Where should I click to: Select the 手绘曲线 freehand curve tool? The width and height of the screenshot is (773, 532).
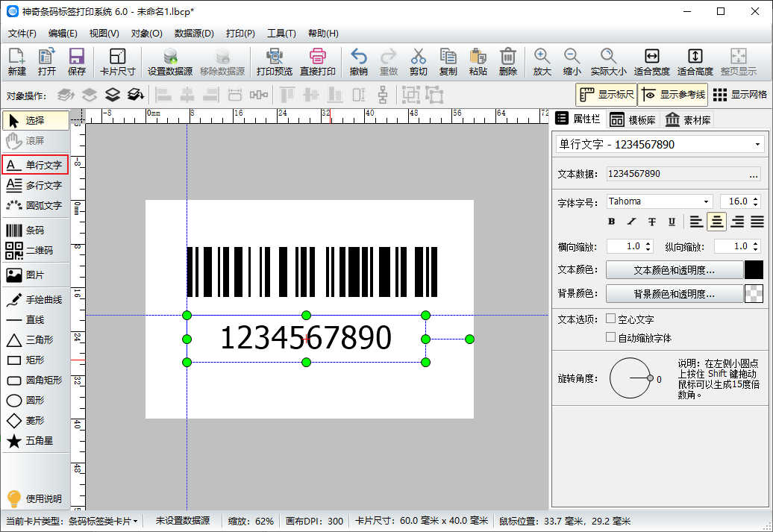[35, 300]
